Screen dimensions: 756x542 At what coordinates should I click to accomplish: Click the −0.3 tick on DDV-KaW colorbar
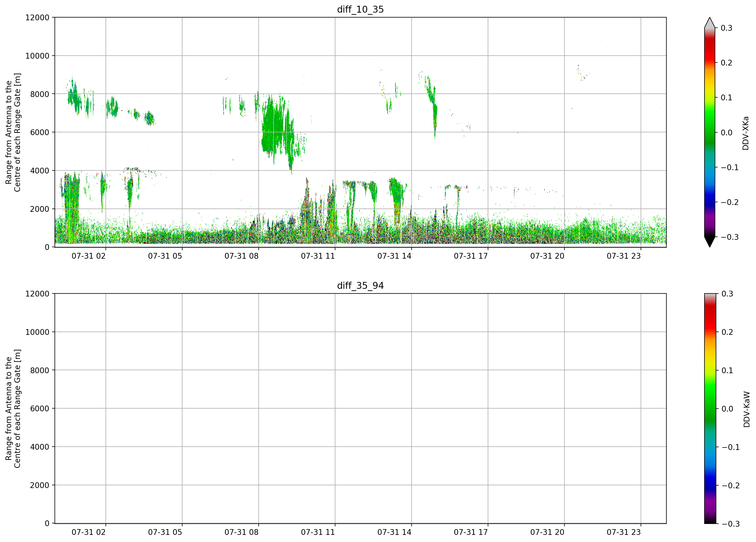[x=730, y=524]
